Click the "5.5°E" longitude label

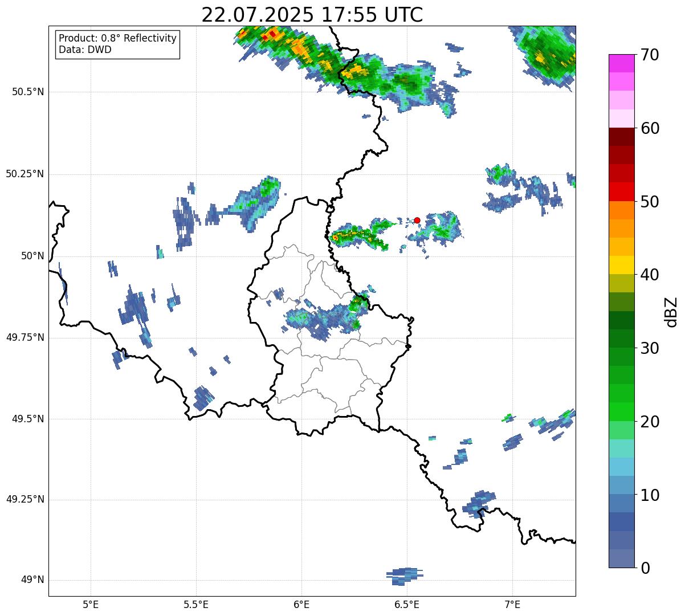click(196, 604)
